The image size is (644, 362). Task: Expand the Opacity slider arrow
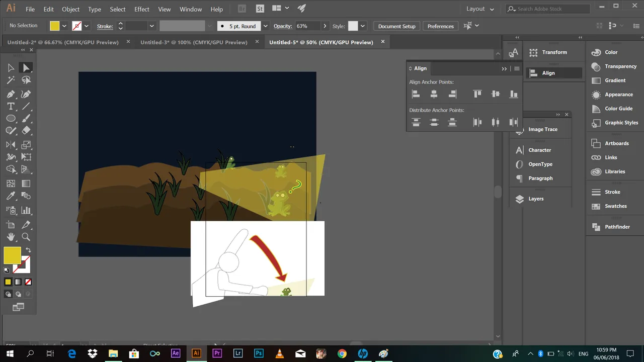pos(325,26)
